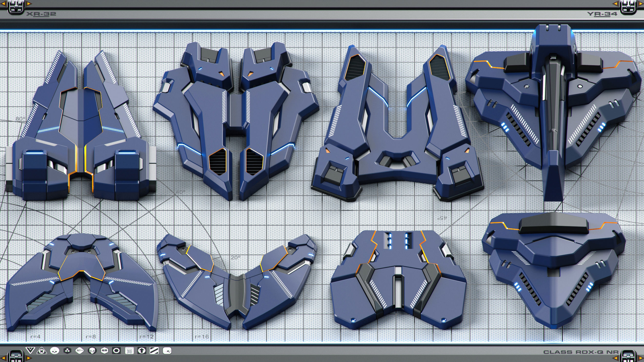Click the YR-34 label
Viewport: 644px width, 362px height.
click(x=602, y=14)
